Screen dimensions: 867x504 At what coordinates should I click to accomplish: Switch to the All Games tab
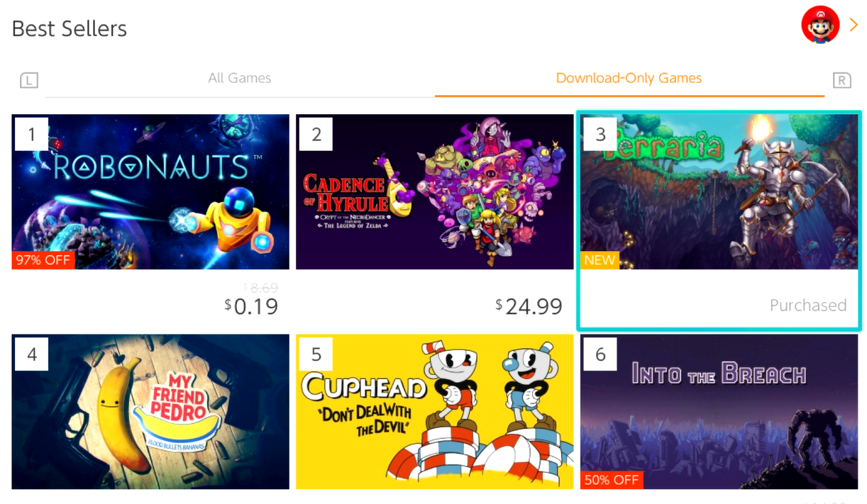(x=240, y=78)
